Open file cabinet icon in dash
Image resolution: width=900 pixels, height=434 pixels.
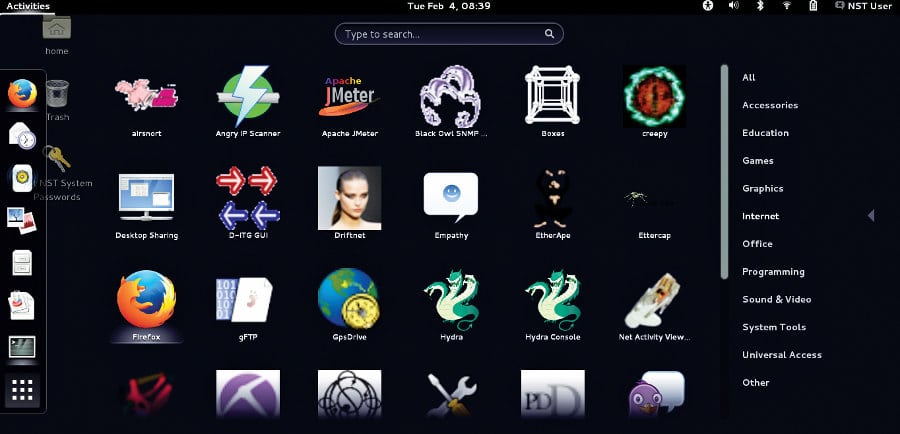22,263
